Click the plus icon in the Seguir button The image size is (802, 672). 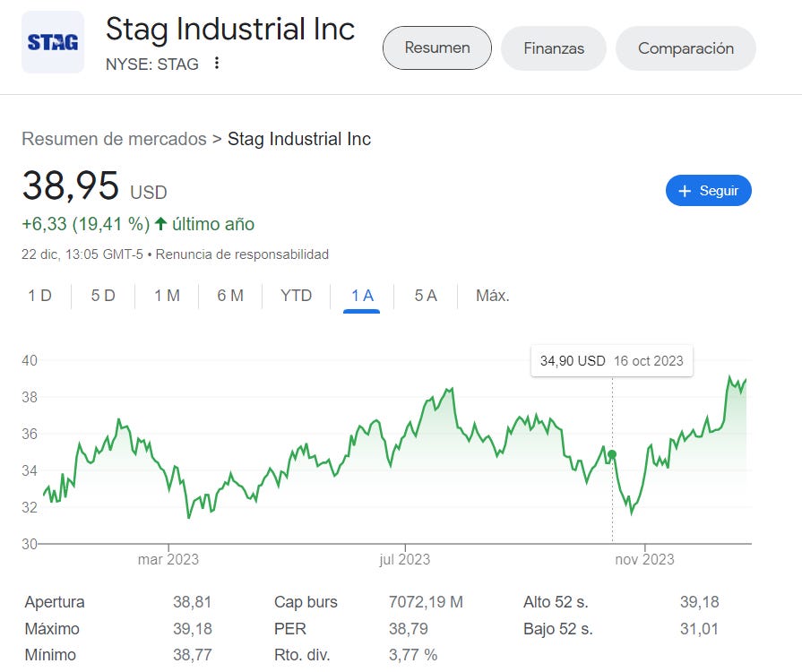point(685,191)
